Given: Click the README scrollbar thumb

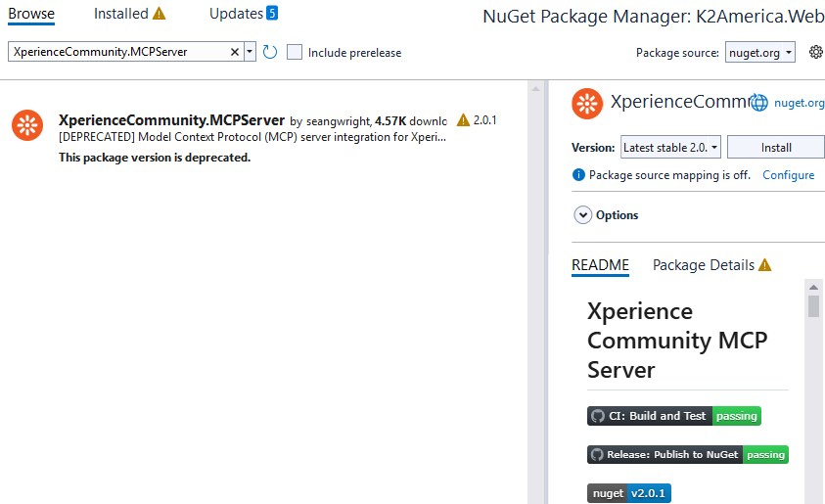Looking at the screenshot, I should coord(813,306).
